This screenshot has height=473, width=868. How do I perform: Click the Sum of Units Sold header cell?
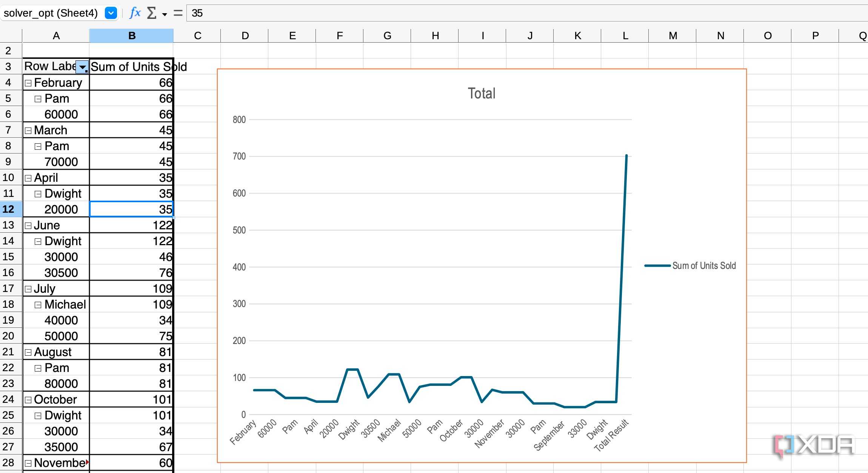pyautogui.click(x=131, y=67)
